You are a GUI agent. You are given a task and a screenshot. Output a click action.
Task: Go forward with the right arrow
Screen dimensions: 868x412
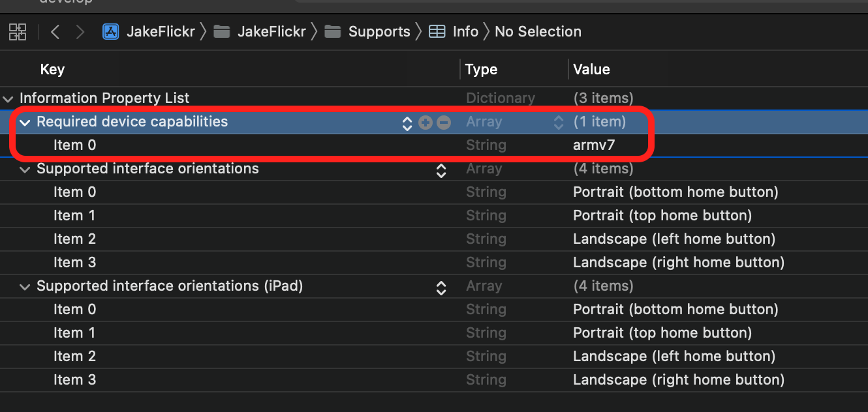(x=80, y=31)
